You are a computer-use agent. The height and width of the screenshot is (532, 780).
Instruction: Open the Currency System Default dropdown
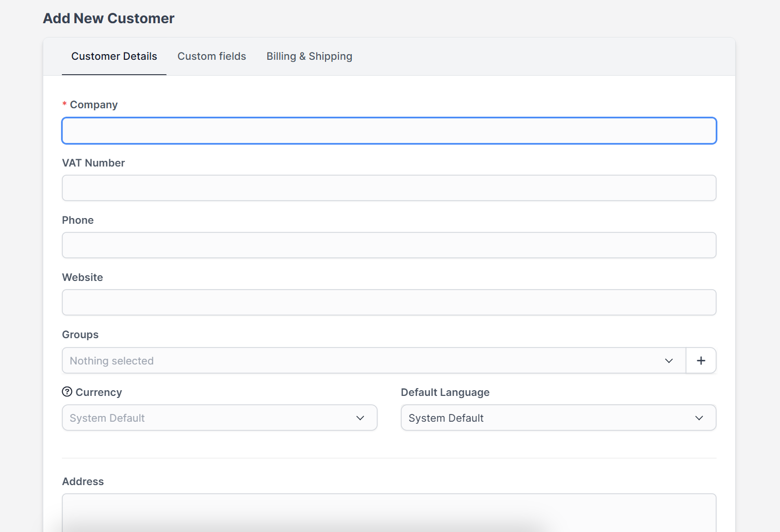220,418
